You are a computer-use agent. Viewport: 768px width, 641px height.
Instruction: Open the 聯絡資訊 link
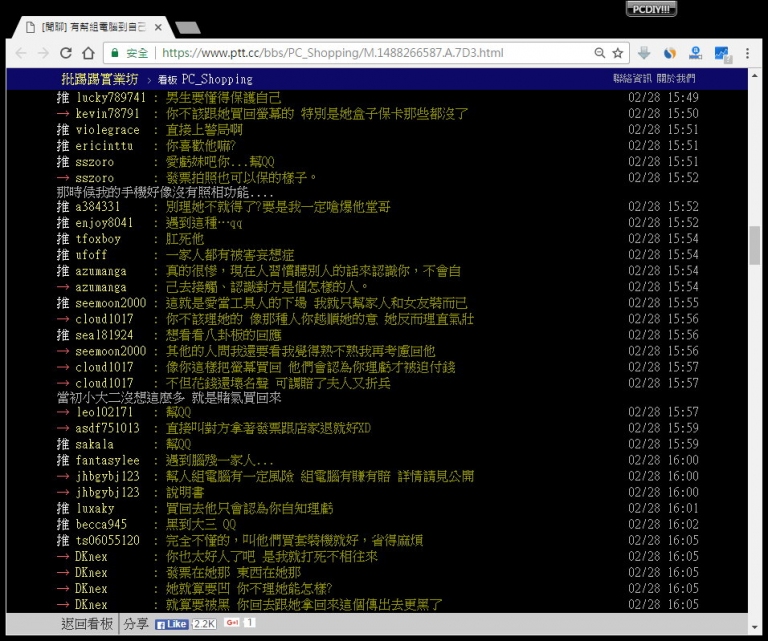coord(632,78)
